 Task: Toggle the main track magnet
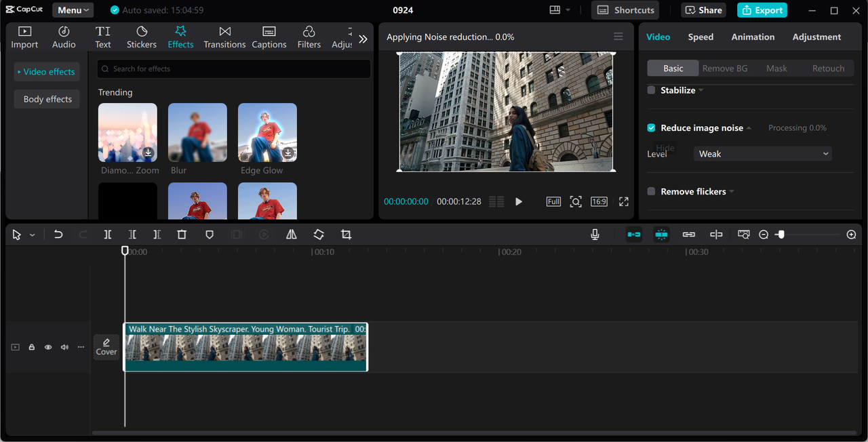click(634, 235)
